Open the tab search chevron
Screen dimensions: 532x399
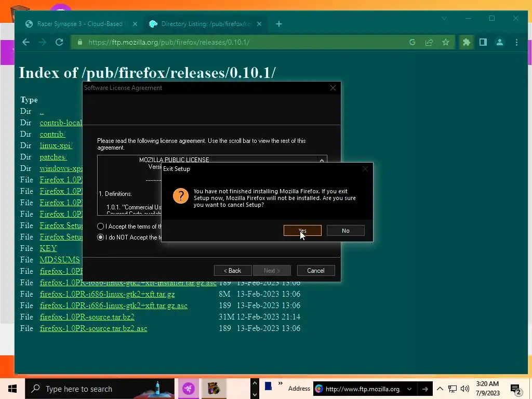[x=444, y=18]
